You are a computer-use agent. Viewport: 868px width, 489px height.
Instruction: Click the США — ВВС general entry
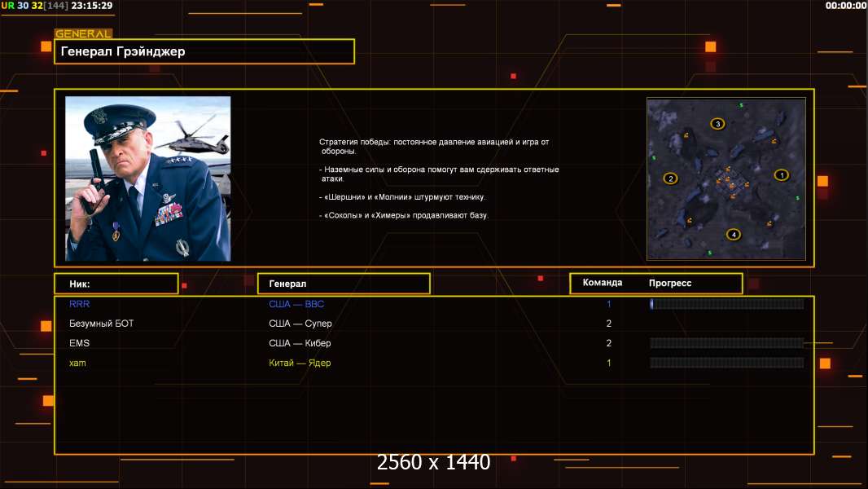click(296, 304)
